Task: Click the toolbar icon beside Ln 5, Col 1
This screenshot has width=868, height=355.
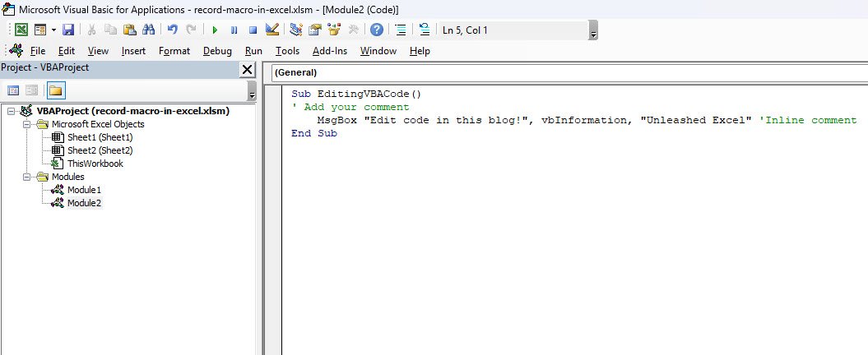Action: pyautogui.click(x=425, y=30)
